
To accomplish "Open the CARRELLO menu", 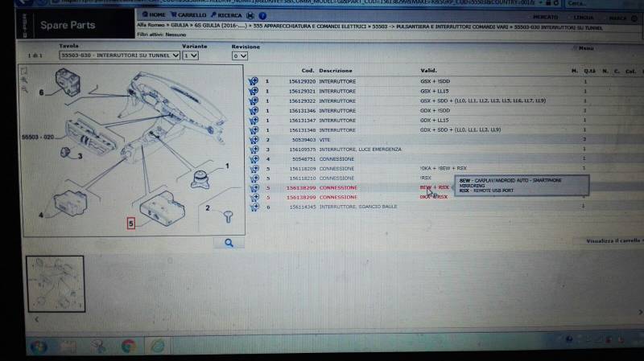I will tap(191, 14).
